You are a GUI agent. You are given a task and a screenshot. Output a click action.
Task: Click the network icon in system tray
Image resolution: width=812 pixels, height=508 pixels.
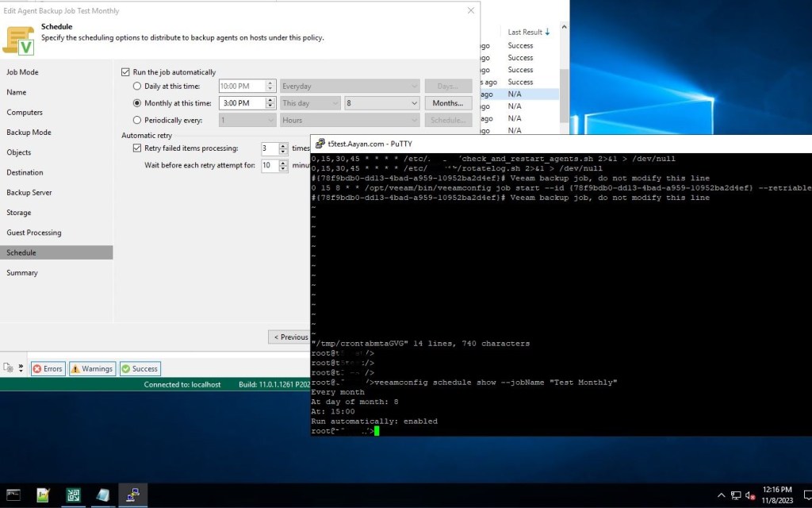735,495
